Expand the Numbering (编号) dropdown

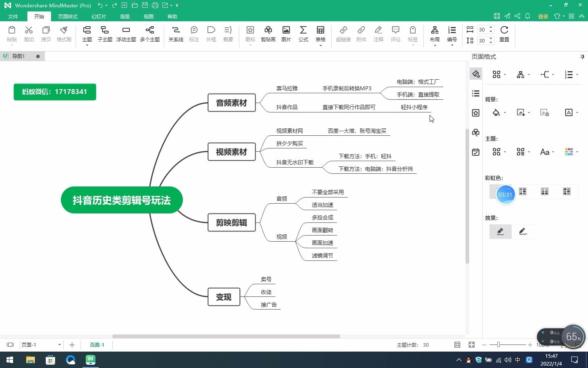coord(452,45)
